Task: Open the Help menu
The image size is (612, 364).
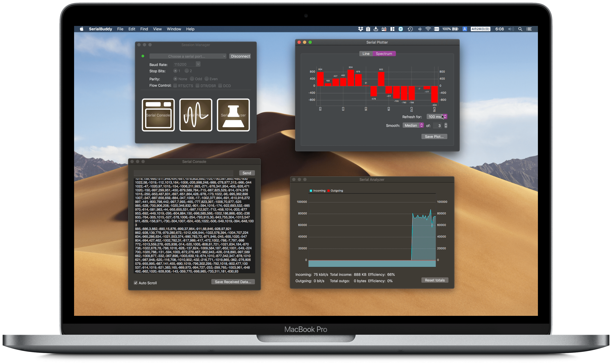Action: pos(190,29)
